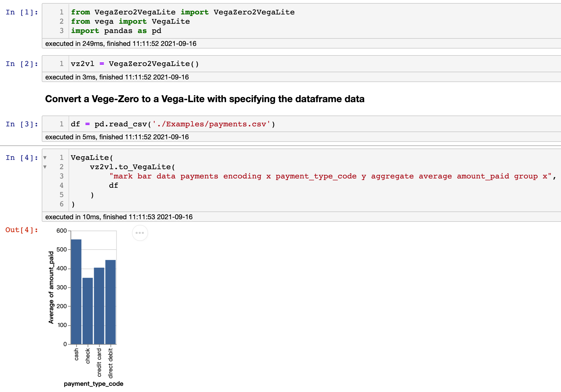Open the chart actions ellipsis menu
This screenshot has height=392, width=561.
tap(140, 233)
